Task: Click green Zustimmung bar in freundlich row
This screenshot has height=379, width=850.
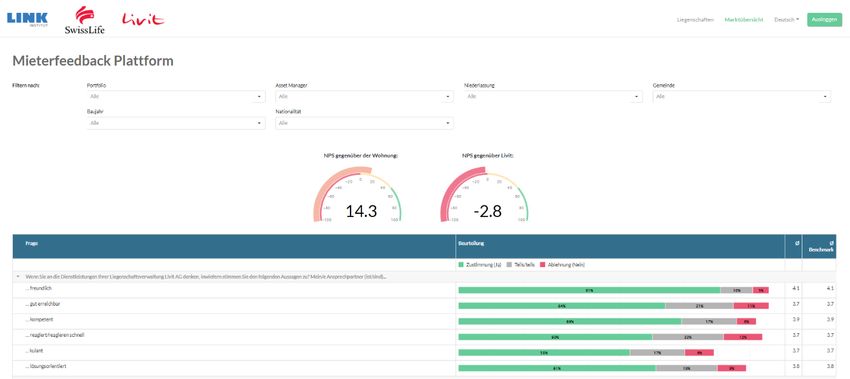Action: (589, 291)
